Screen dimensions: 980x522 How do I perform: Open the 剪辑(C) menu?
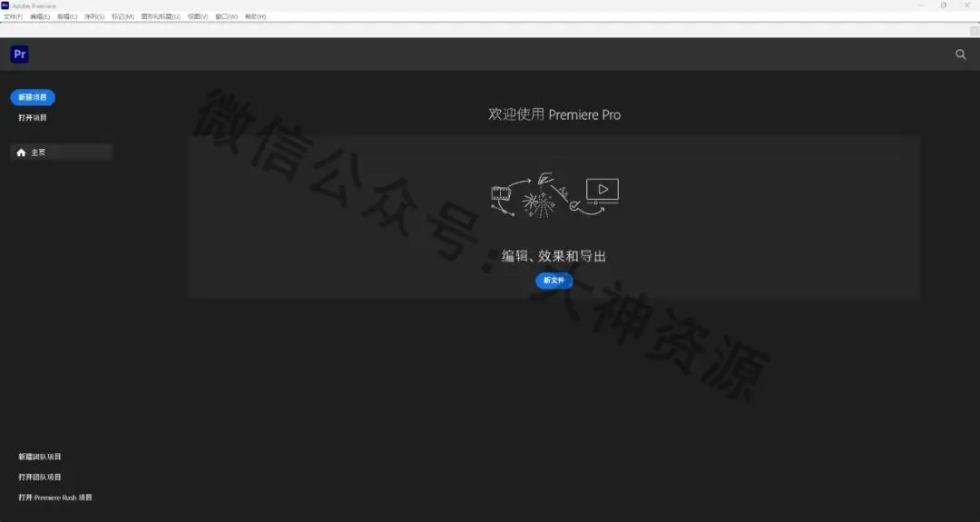pos(67,17)
